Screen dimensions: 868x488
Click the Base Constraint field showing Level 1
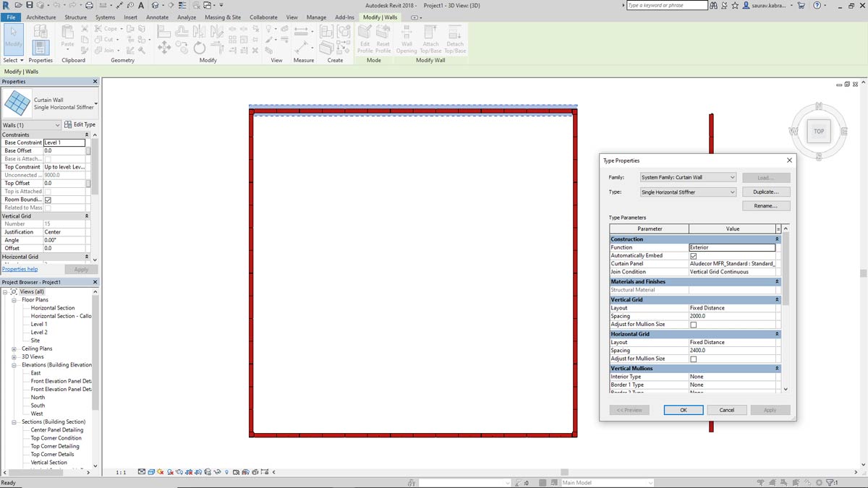(x=64, y=142)
